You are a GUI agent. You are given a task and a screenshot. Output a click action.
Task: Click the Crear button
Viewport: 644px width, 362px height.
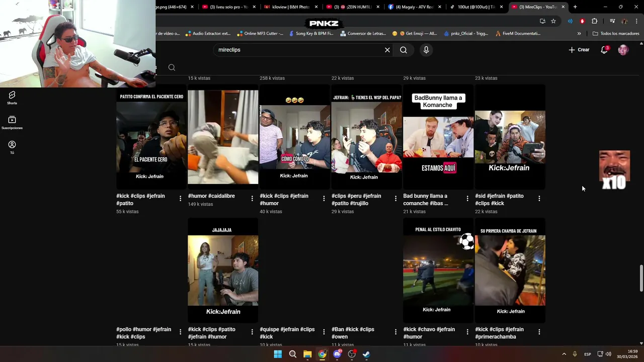pyautogui.click(x=579, y=50)
